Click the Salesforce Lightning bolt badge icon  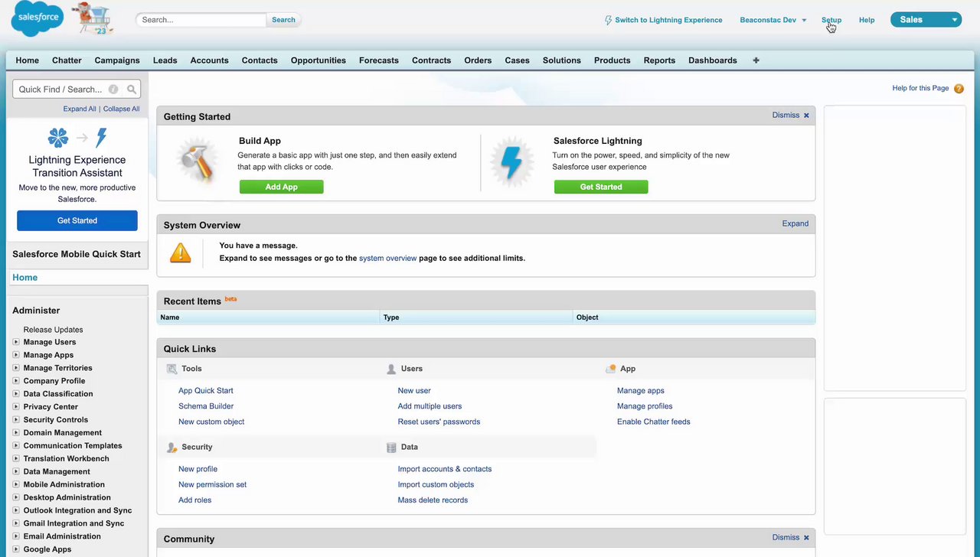point(512,161)
